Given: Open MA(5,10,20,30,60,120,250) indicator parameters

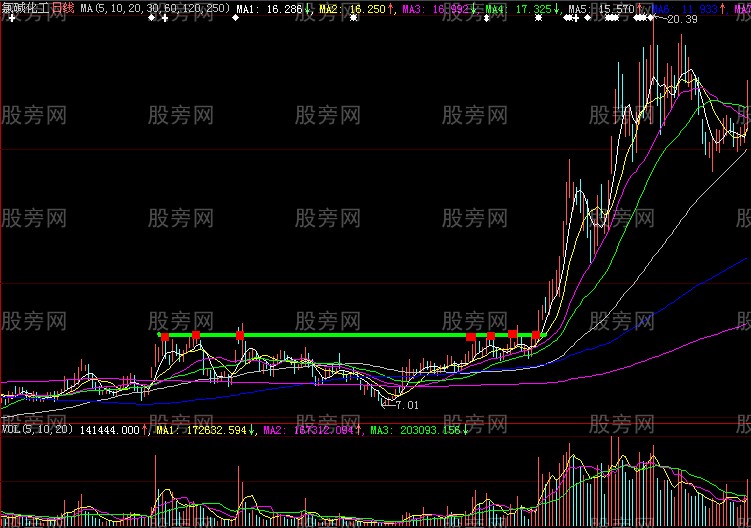Looking at the screenshot, I should tap(155, 8).
